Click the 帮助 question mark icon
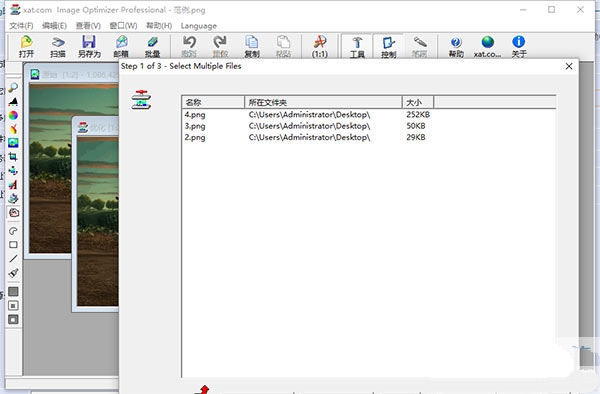The height and width of the screenshot is (394, 600). pyautogui.click(x=456, y=46)
